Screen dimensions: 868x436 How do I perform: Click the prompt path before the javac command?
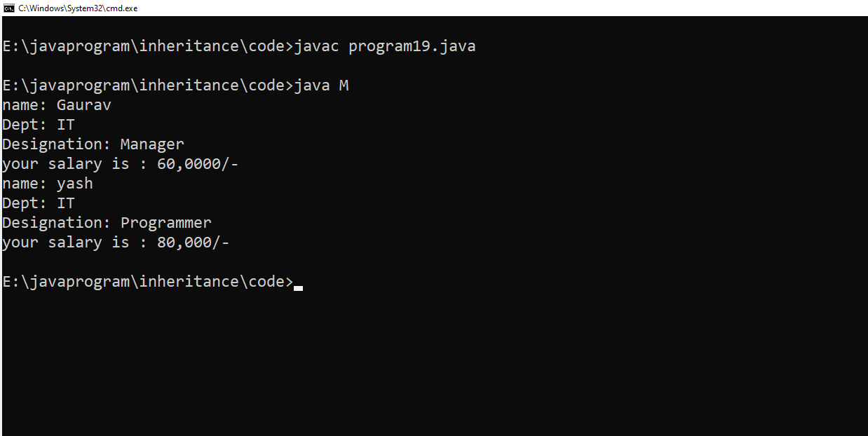pyautogui.click(x=148, y=46)
